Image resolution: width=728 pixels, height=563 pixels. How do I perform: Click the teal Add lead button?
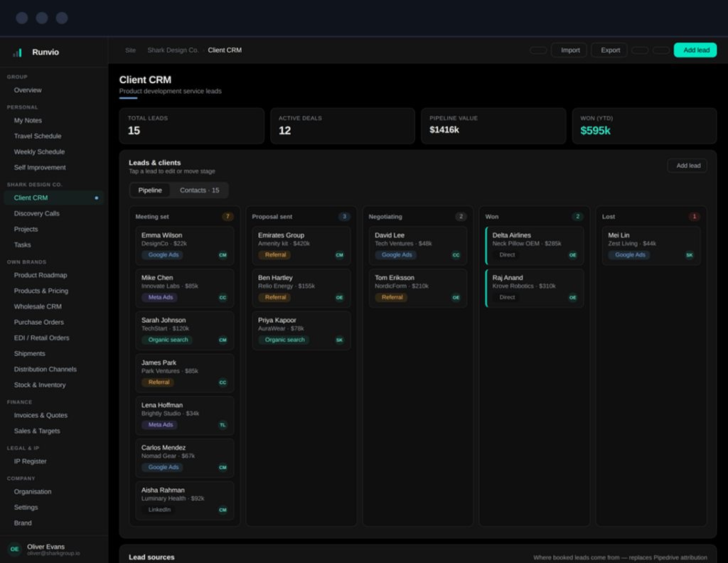[x=695, y=50]
